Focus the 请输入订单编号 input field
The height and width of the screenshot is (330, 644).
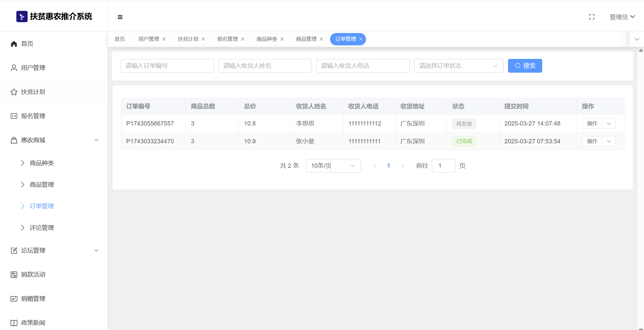(x=167, y=66)
